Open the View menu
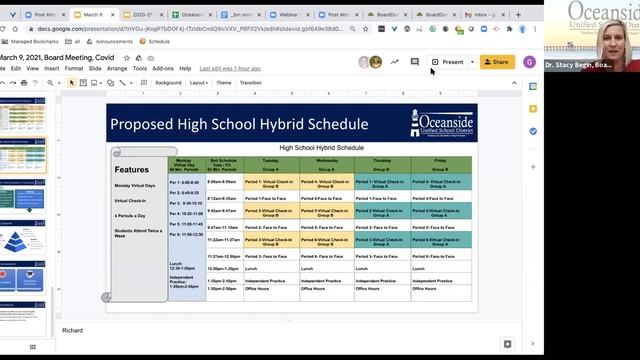The width and height of the screenshot is (640, 360). (32, 69)
